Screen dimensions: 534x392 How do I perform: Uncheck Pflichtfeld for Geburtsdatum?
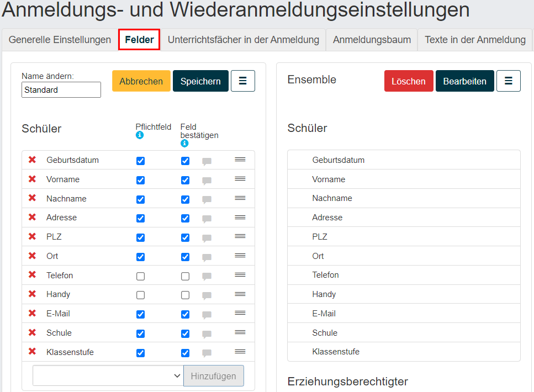point(141,161)
